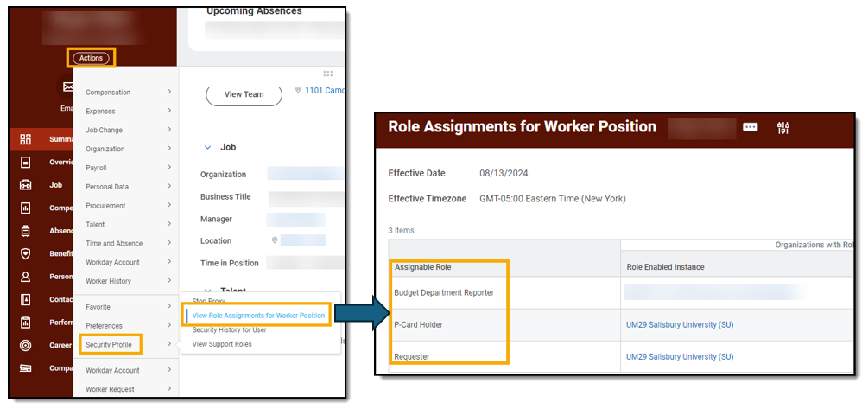Open the Compensation chart icon

click(x=25, y=208)
